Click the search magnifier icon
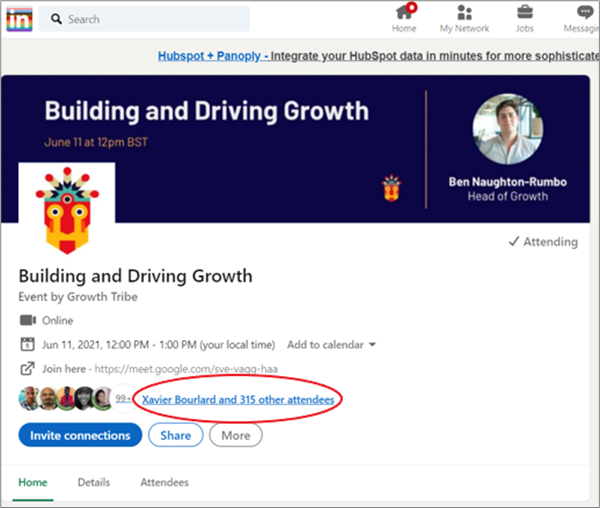The width and height of the screenshot is (600, 508). click(x=56, y=19)
